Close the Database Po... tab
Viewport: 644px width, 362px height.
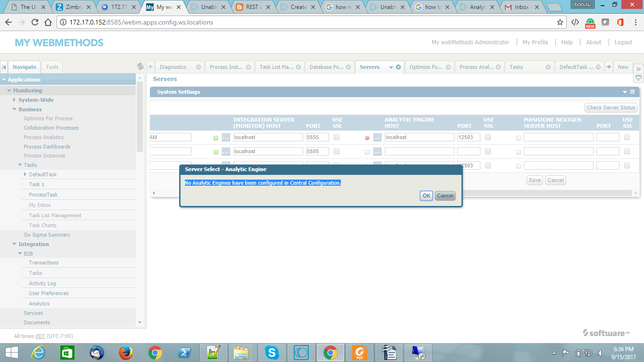coord(349,67)
